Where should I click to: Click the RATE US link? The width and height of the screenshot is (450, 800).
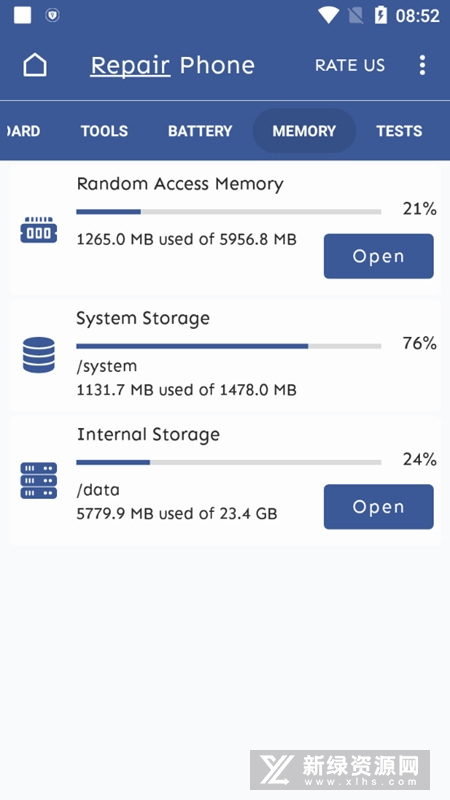(350, 65)
